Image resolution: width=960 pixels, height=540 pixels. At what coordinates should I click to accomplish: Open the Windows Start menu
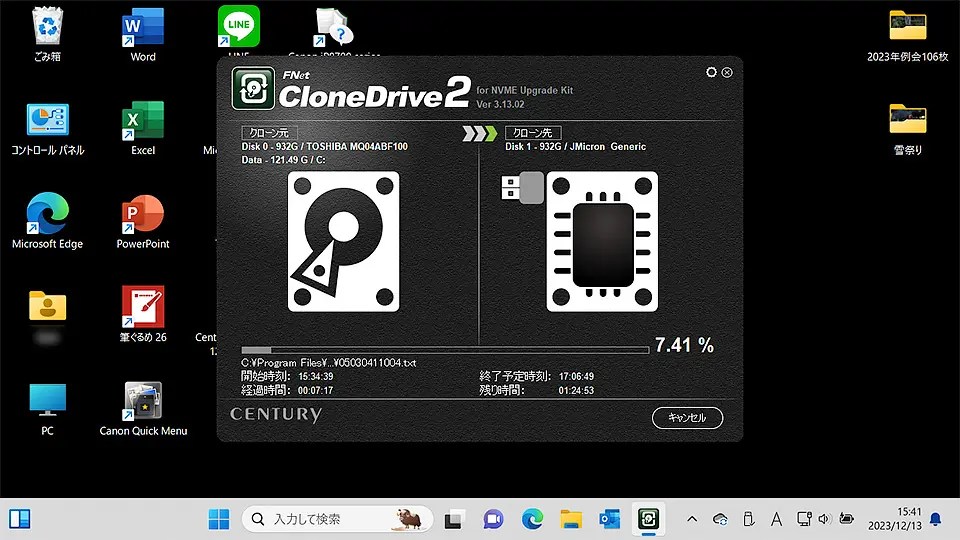coord(219,519)
